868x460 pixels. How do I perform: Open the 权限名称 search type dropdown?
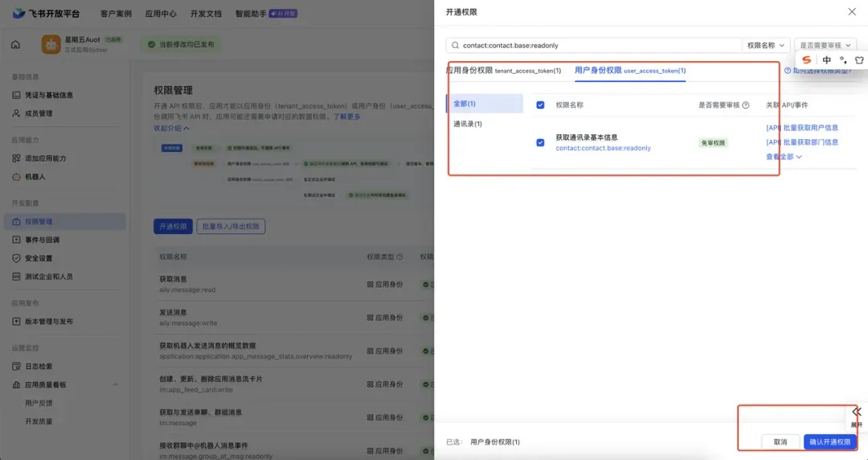(766, 46)
